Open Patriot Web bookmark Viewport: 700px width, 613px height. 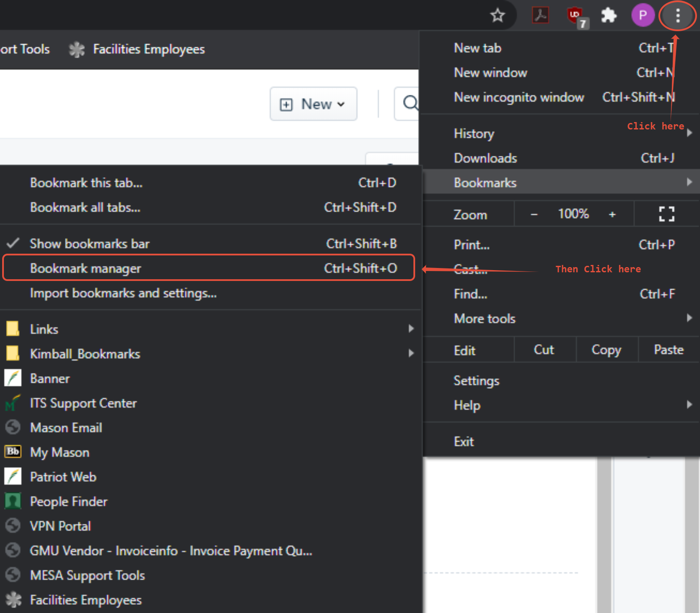[210, 477]
